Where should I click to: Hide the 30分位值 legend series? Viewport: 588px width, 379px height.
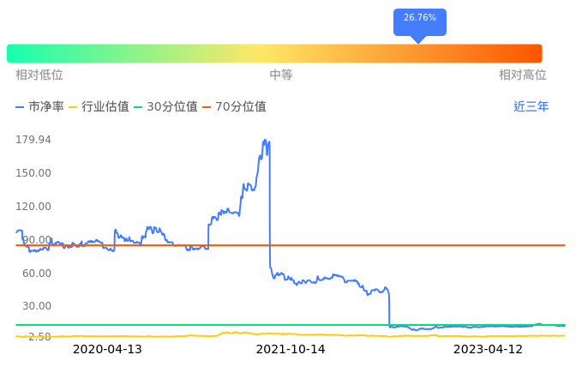pos(165,107)
